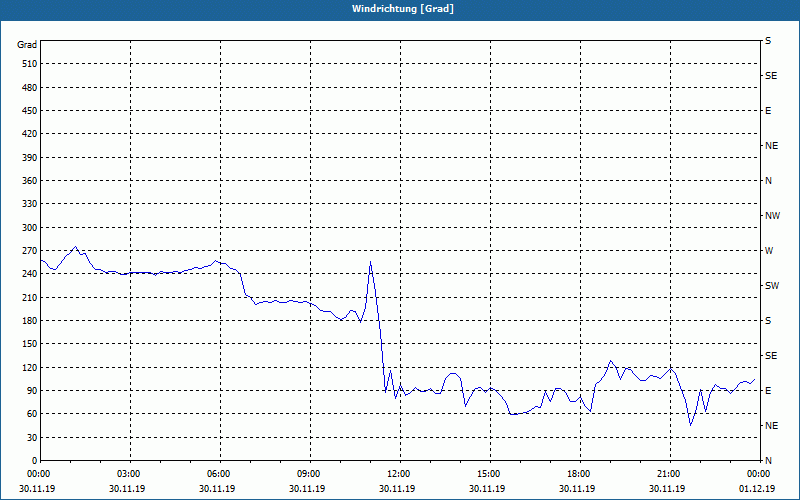Click the 'NW' compass label on the right axis

pyautogui.click(x=772, y=216)
